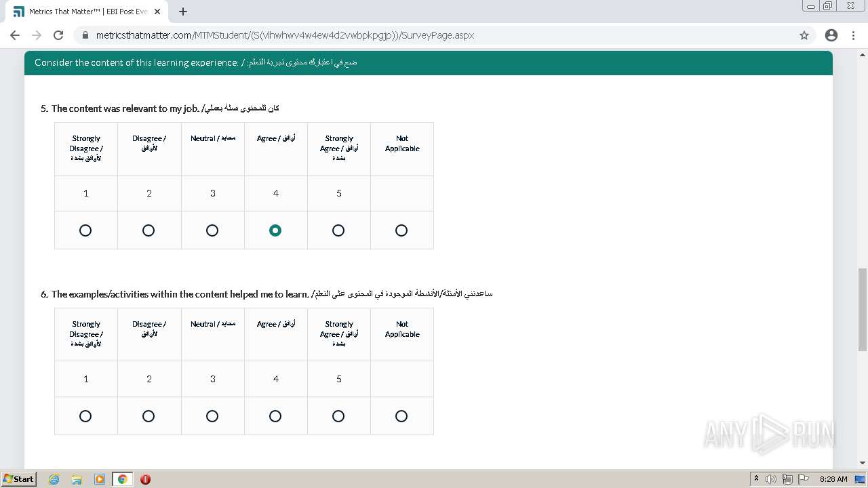View site security lock info
The width and height of the screenshot is (868, 488).
coord(85,35)
